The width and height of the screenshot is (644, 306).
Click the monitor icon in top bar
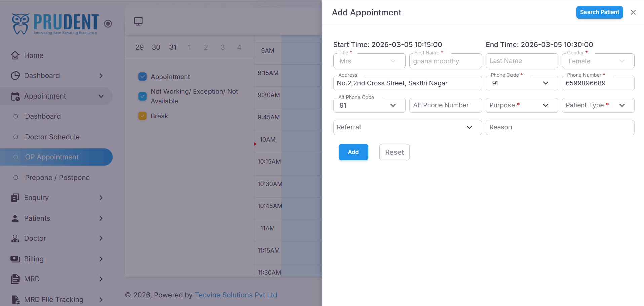click(x=138, y=22)
